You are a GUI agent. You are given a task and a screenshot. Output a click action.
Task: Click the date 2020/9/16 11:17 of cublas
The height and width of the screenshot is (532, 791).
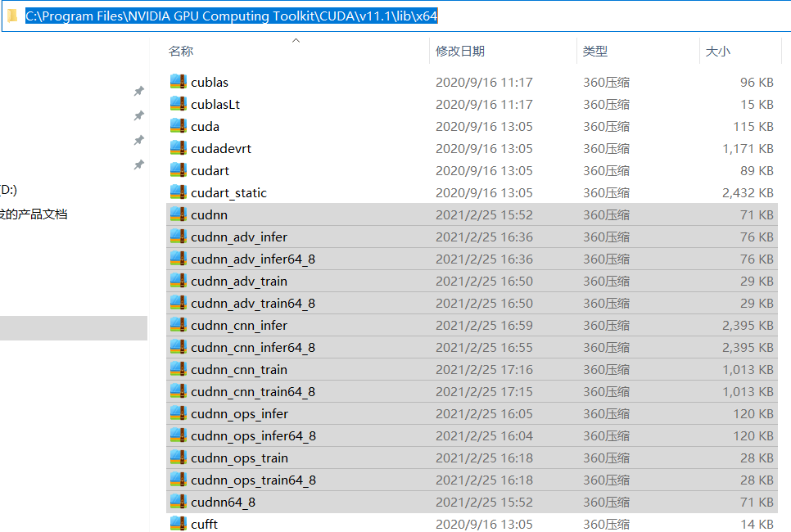coord(484,82)
